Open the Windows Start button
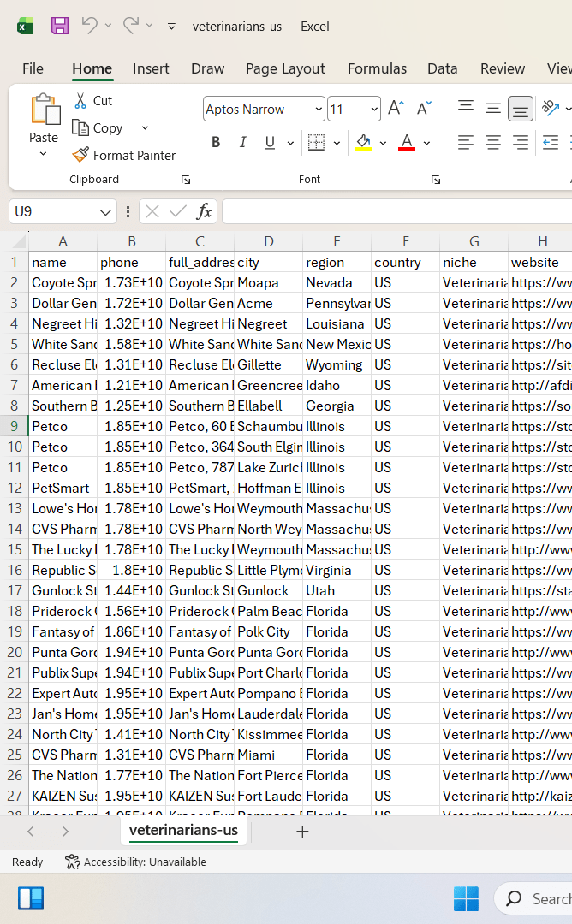 click(466, 898)
